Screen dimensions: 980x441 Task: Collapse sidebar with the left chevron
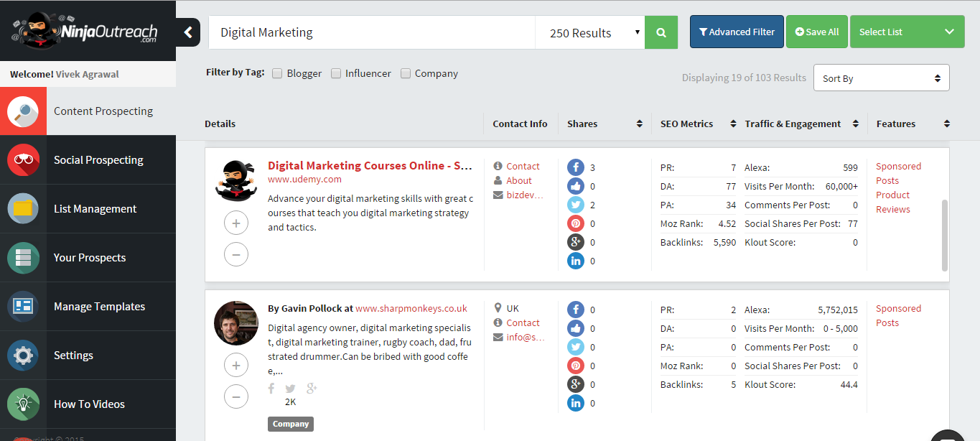188,32
